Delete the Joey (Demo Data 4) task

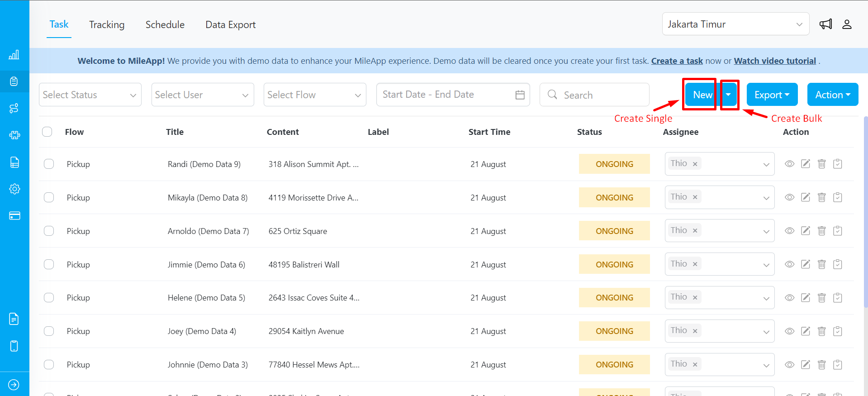(x=822, y=331)
